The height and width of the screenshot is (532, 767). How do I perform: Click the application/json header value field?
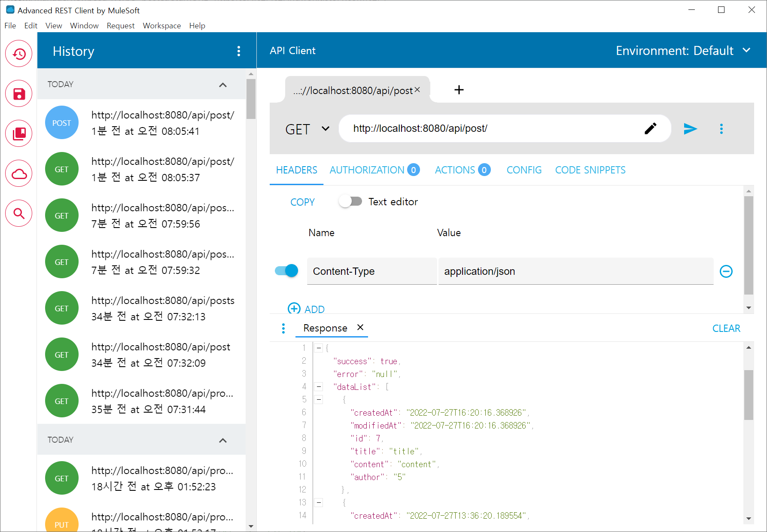pos(576,271)
